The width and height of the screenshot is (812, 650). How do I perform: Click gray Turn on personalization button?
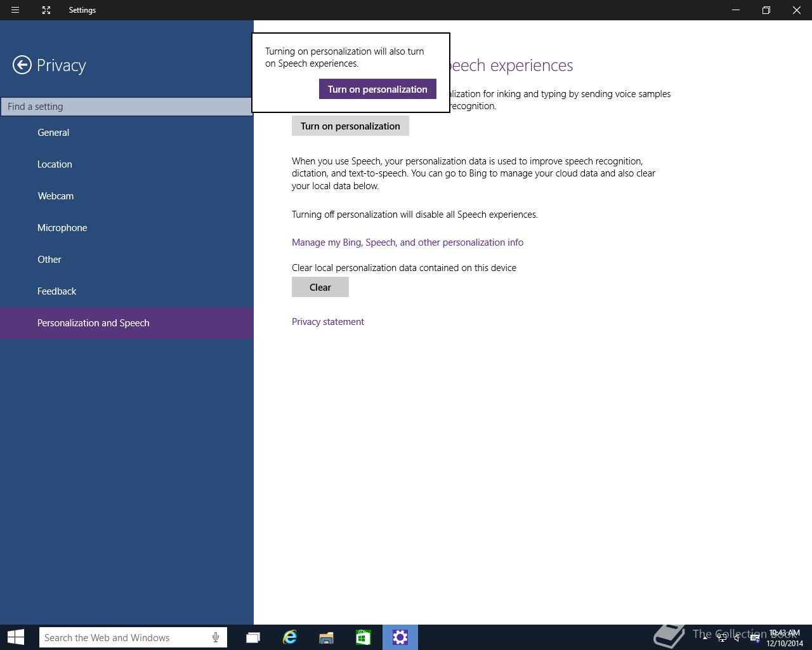(350, 126)
